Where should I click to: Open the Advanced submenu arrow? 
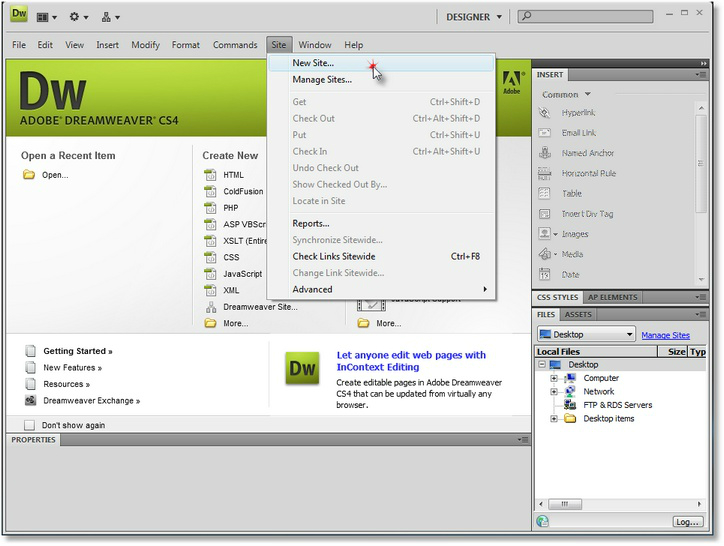(x=485, y=290)
